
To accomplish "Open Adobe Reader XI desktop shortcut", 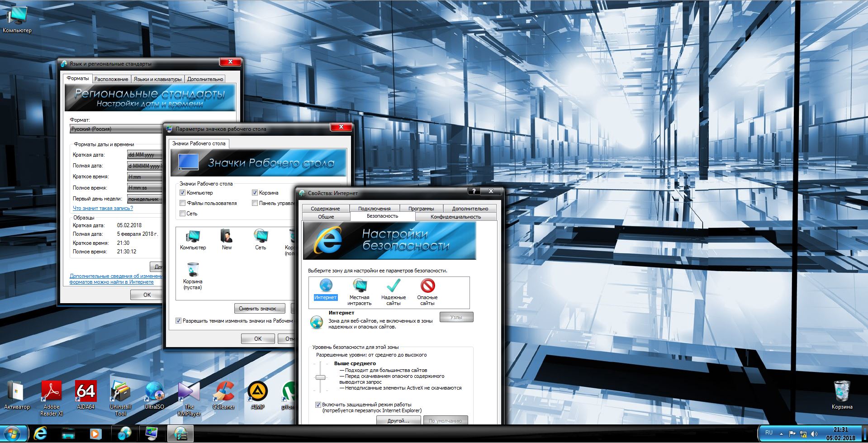I will tap(52, 398).
